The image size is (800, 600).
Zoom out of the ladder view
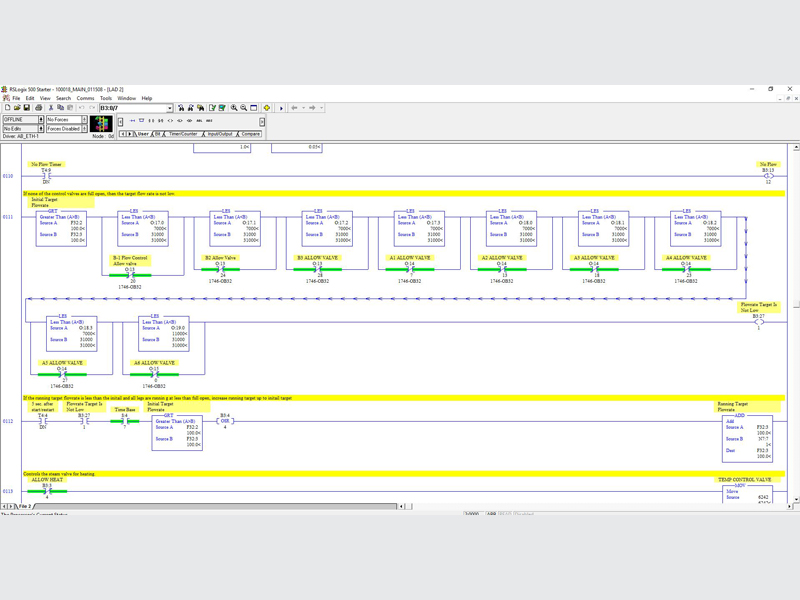pyautogui.click(x=243, y=108)
